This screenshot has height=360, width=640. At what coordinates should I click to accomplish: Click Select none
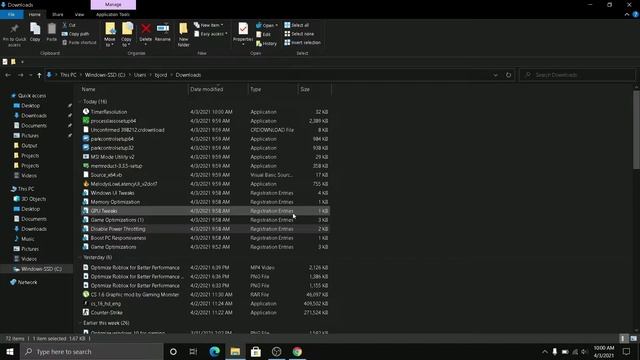pos(299,34)
